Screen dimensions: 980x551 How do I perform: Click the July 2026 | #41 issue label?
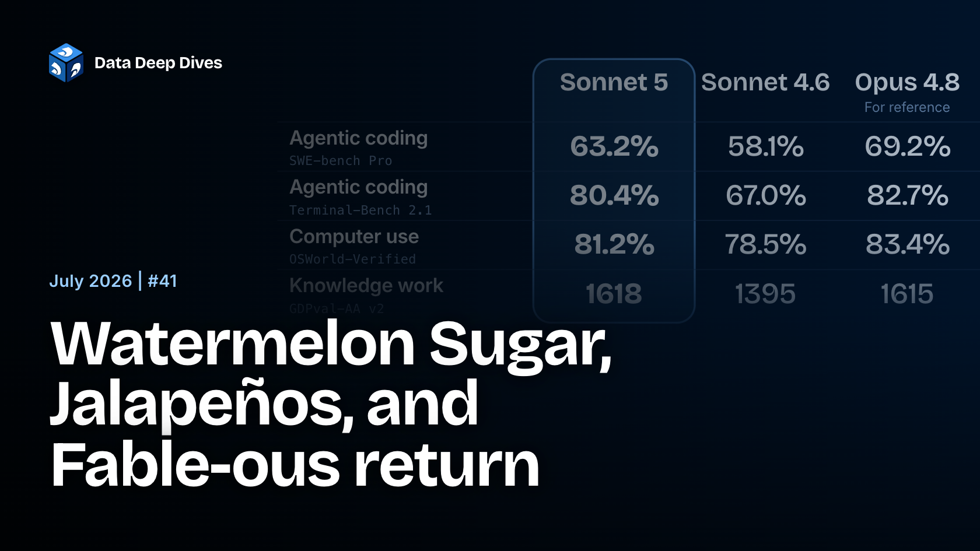pos(113,280)
